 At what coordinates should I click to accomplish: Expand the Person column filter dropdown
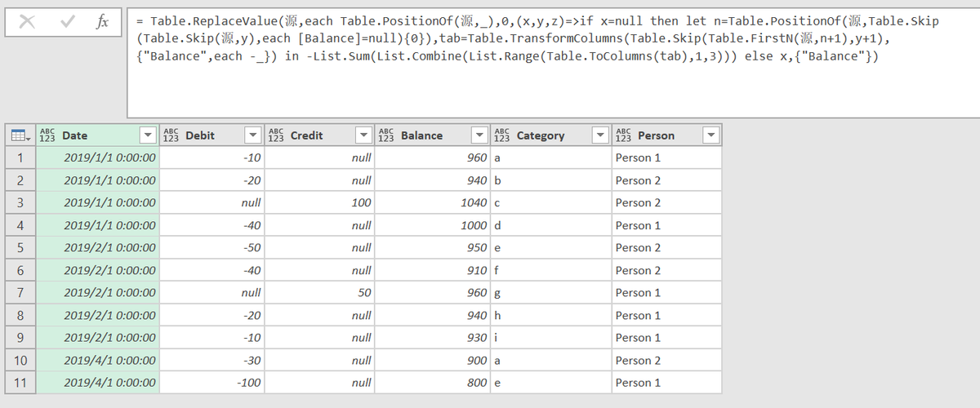click(x=710, y=135)
